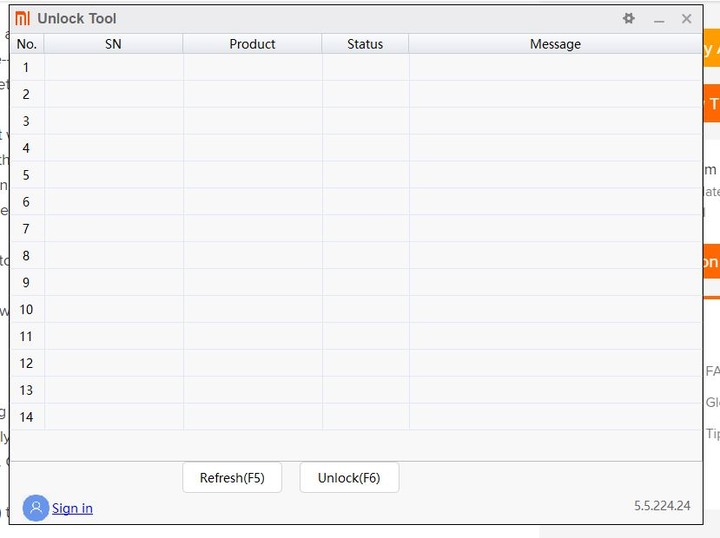Select row number 6
Image resolution: width=720 pixels, height=538 pixels.
point(356,202)
